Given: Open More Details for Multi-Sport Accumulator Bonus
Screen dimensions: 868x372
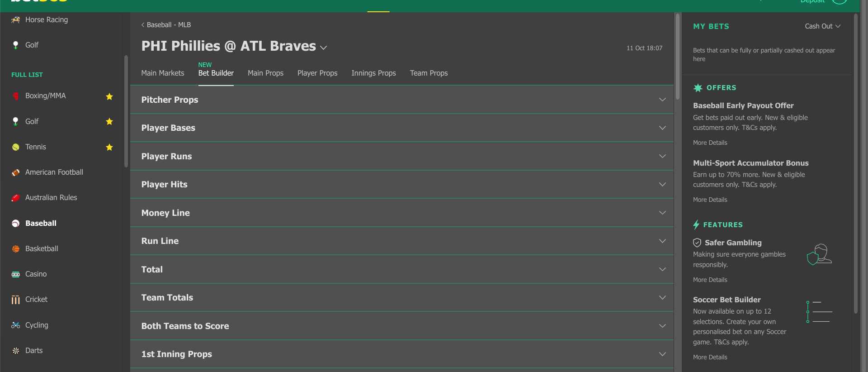Looking at the screenshot, I should (710, 200).
